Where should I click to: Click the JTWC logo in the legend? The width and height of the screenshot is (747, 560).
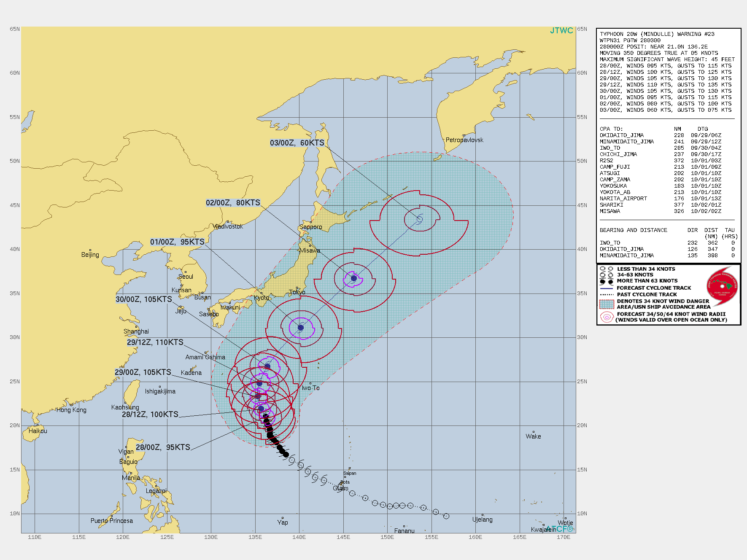pos(722,286)
